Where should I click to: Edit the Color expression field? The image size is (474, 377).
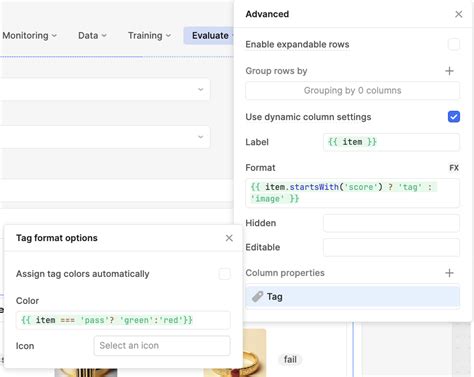pos(123,320)
